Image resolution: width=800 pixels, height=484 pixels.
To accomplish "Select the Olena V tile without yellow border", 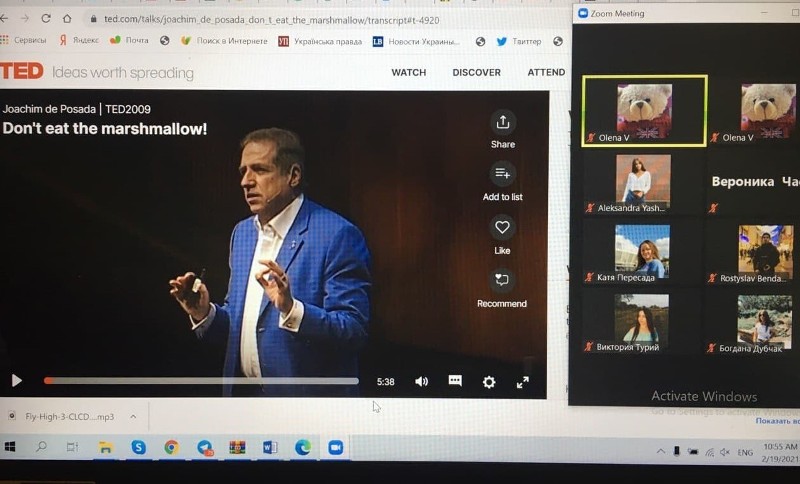I will click(x=755, y=111).
